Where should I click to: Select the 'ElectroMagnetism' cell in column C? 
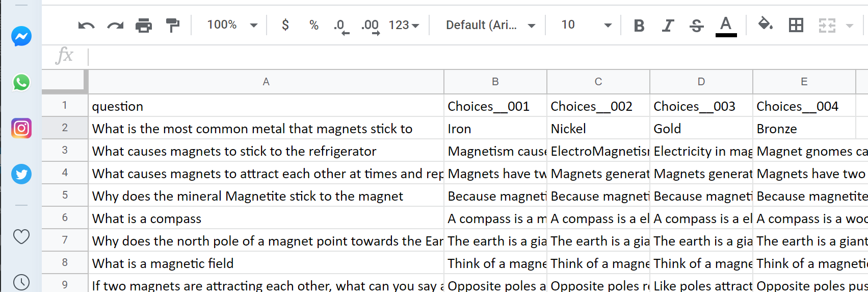[x=598, y=151]
